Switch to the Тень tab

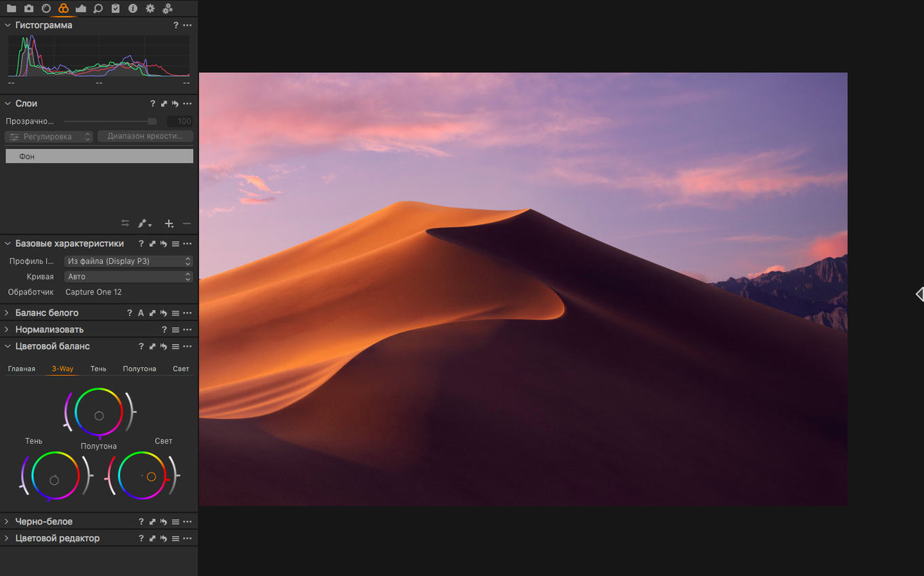(x=99, y=369)
